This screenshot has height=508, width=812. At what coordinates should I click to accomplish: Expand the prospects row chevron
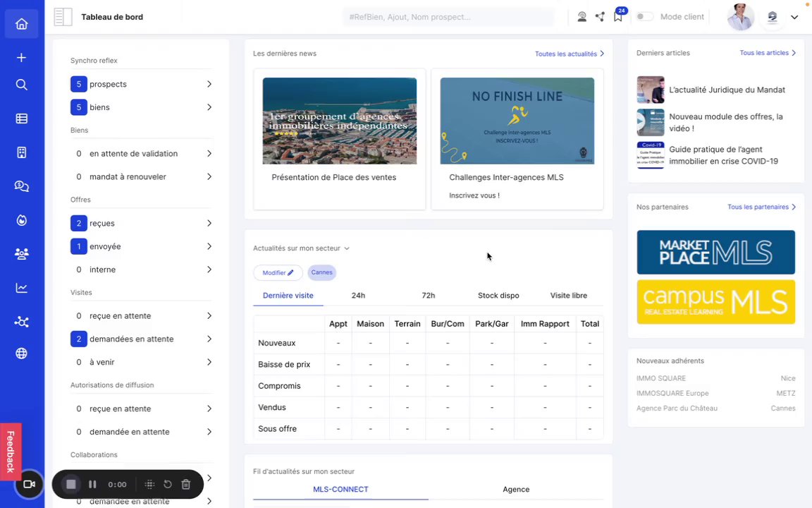point(209,84)
